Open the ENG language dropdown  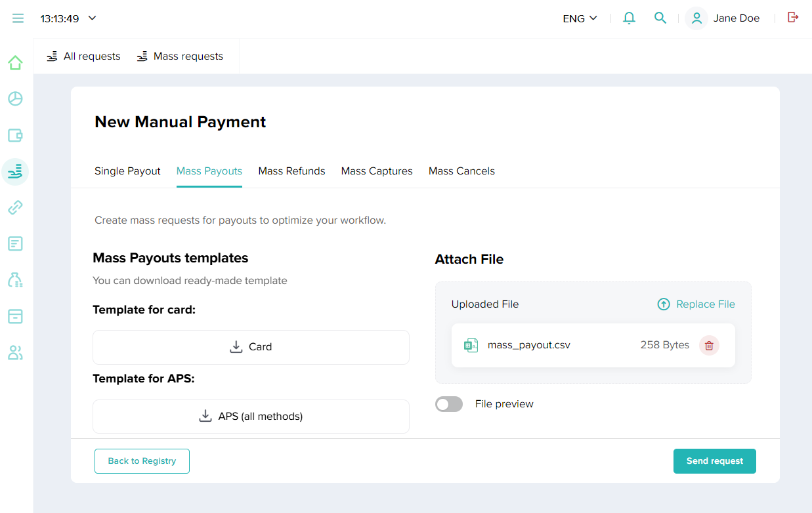(x=580, y=18)
